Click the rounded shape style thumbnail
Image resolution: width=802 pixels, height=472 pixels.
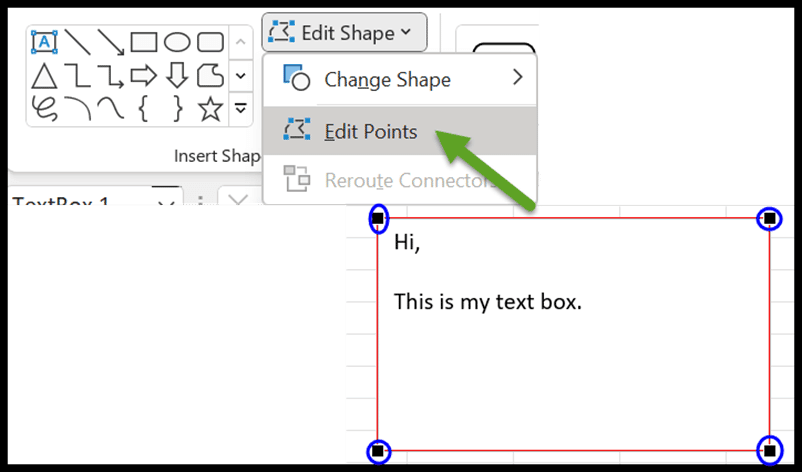tap(504, 49)
